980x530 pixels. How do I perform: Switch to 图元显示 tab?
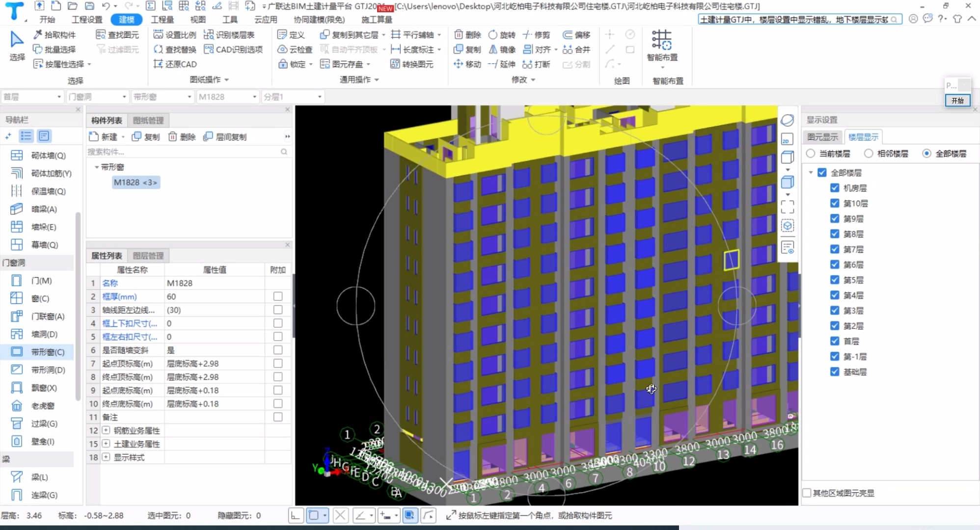[x=822, y=137]
